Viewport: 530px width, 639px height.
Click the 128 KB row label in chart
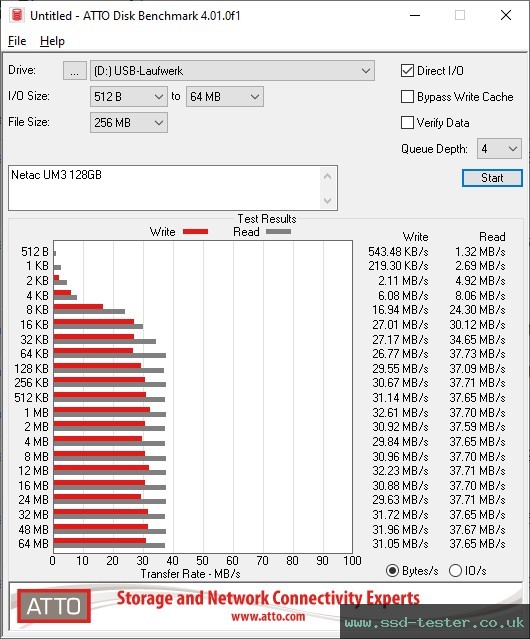click(x=31, y=369)
